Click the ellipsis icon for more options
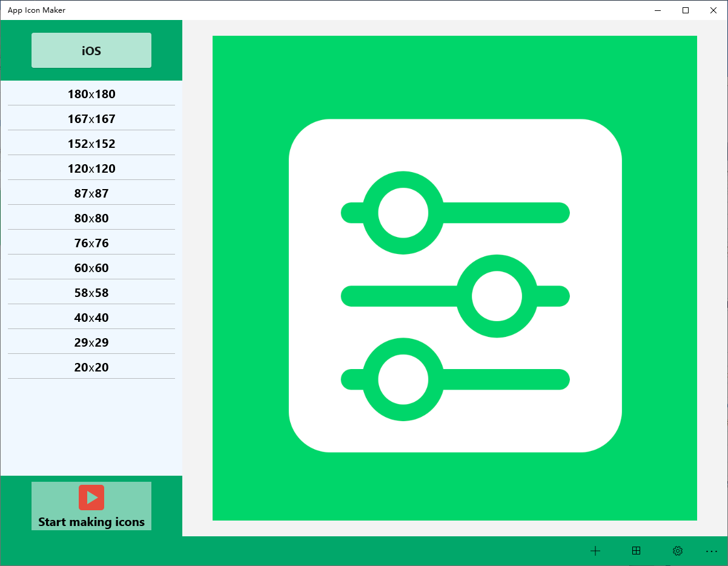This screenshot has height=566, width=728. pyautogui.click(x=712, y=551)
